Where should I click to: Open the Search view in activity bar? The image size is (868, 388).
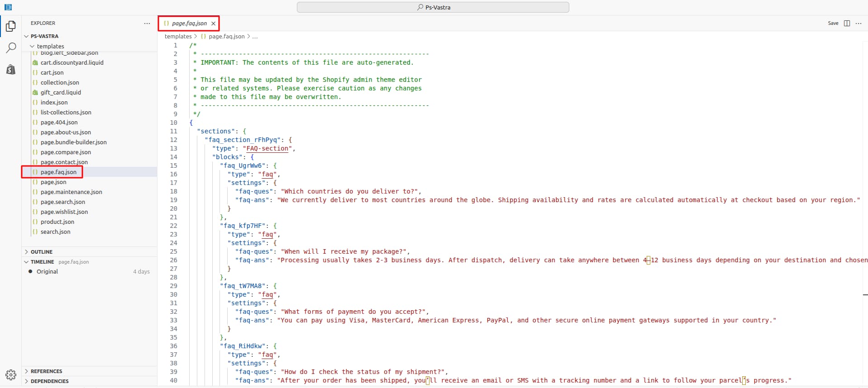tap(11, 47)
